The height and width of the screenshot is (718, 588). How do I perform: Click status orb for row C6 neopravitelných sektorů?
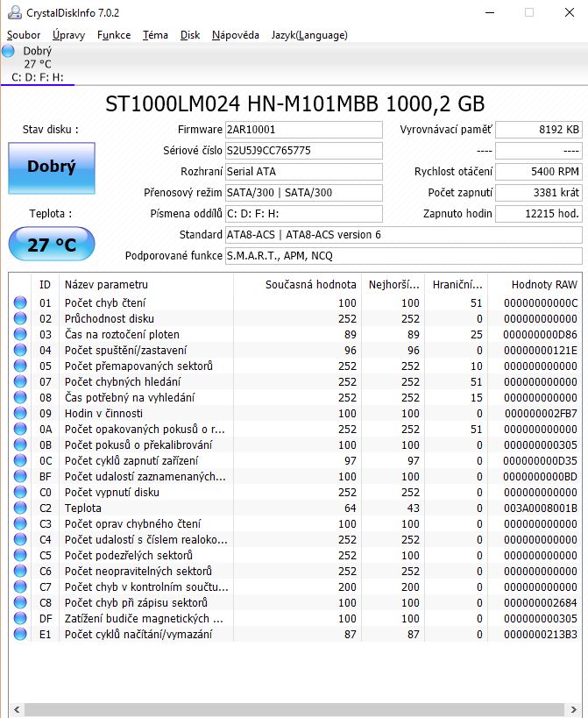pos(20,571)
